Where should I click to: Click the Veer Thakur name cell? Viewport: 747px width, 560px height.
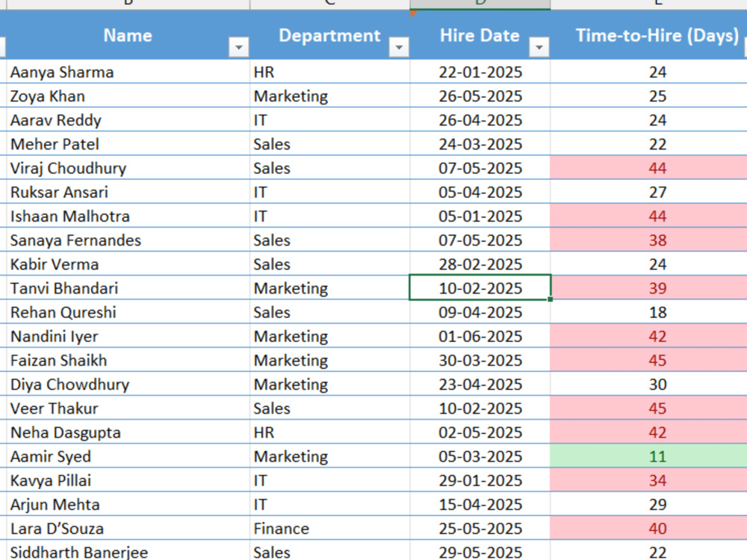128,408
